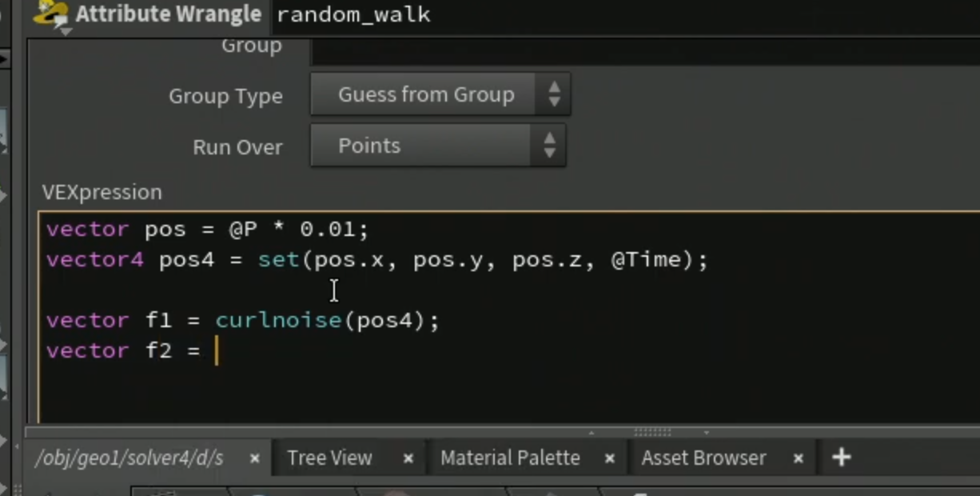Switch to the Tree View tab
Viewport: 980px width, 496px height.
[x=329, y=458]
